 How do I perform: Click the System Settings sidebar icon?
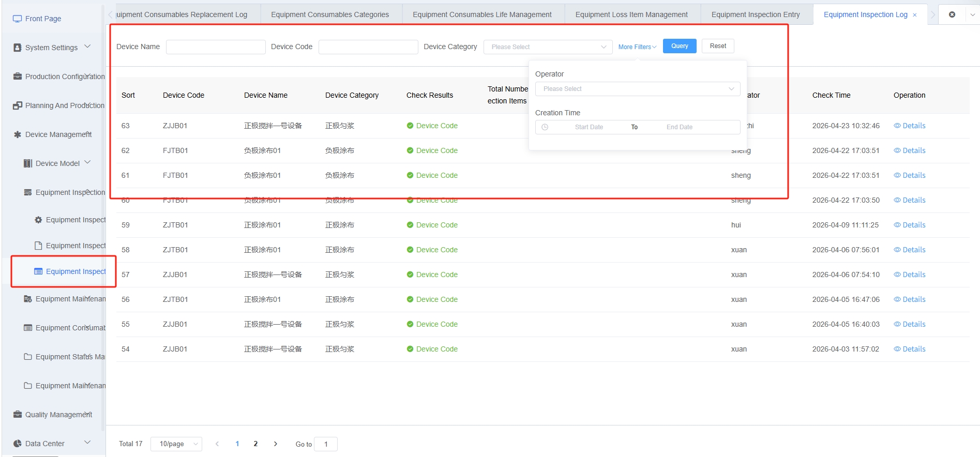18,48
